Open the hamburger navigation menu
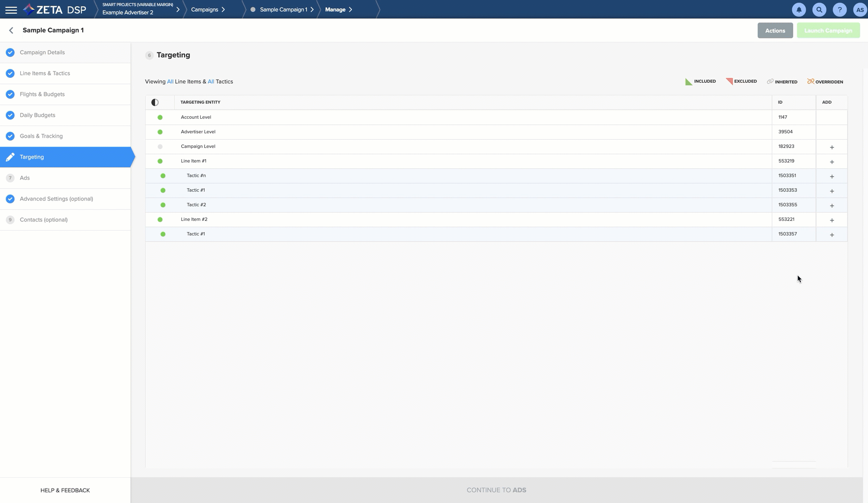 click(x=11, y=10)
